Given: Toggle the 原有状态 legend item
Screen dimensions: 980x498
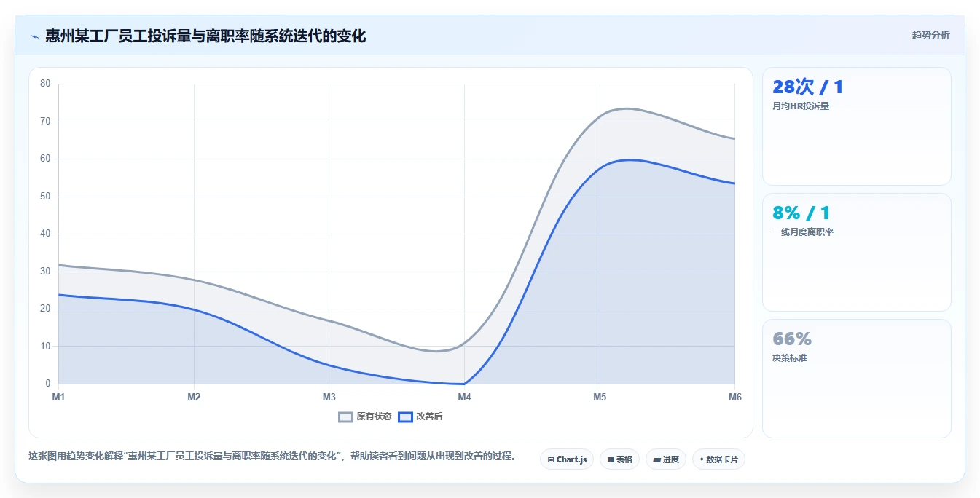Looking at the screenshot, I should point(365,416).
